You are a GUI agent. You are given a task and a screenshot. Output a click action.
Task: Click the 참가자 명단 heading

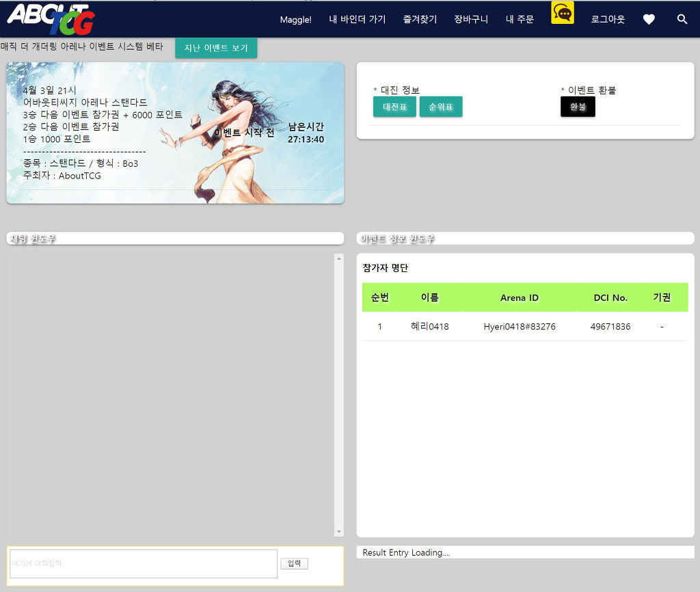coord(386,268)
